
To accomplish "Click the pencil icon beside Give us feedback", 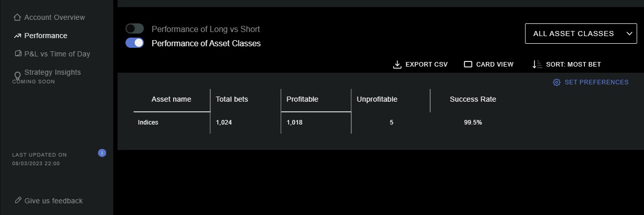I will click(x=18, y=200).
